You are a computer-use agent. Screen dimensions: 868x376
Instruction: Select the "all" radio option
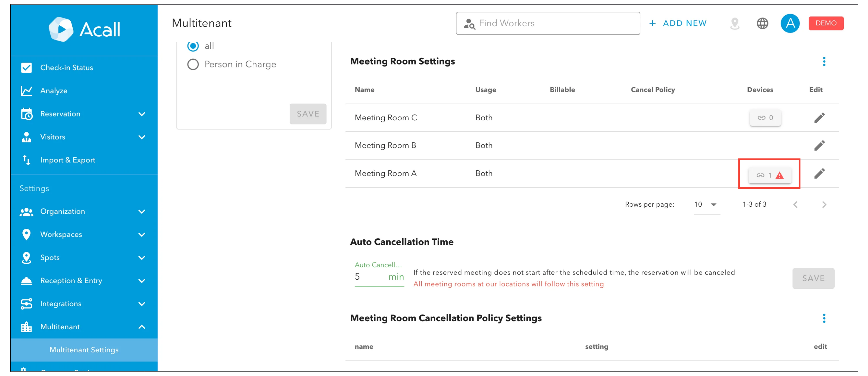pos(193,46)
